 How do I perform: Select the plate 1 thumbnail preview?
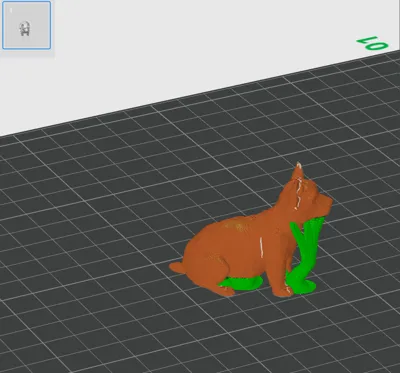[x=27, y=25]
